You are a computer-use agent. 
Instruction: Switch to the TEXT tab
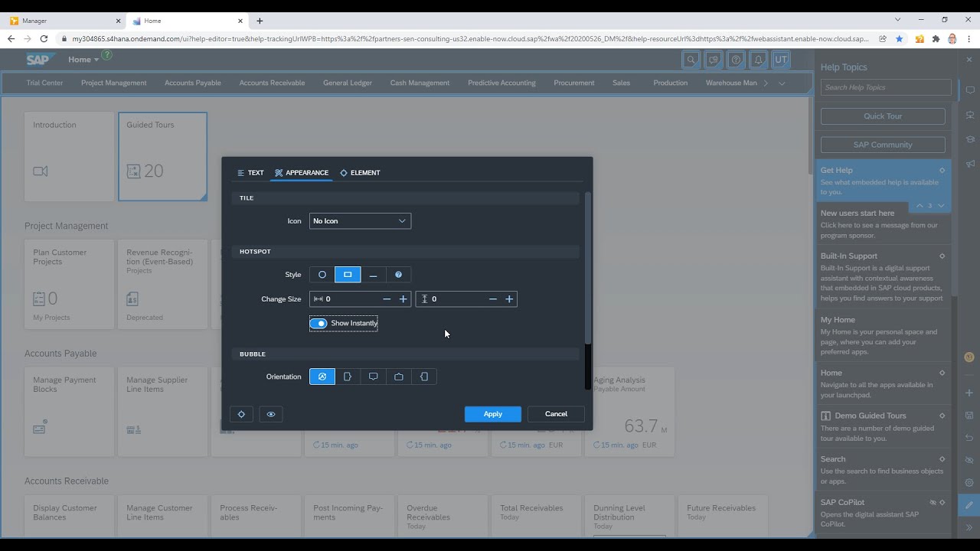[x=250, y=173]
